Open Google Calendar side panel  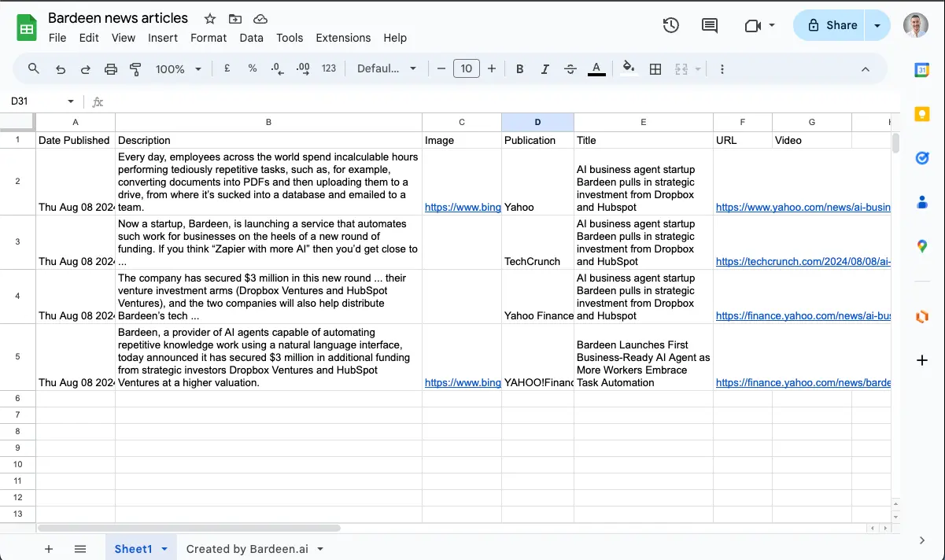click(x=922, y=70)
